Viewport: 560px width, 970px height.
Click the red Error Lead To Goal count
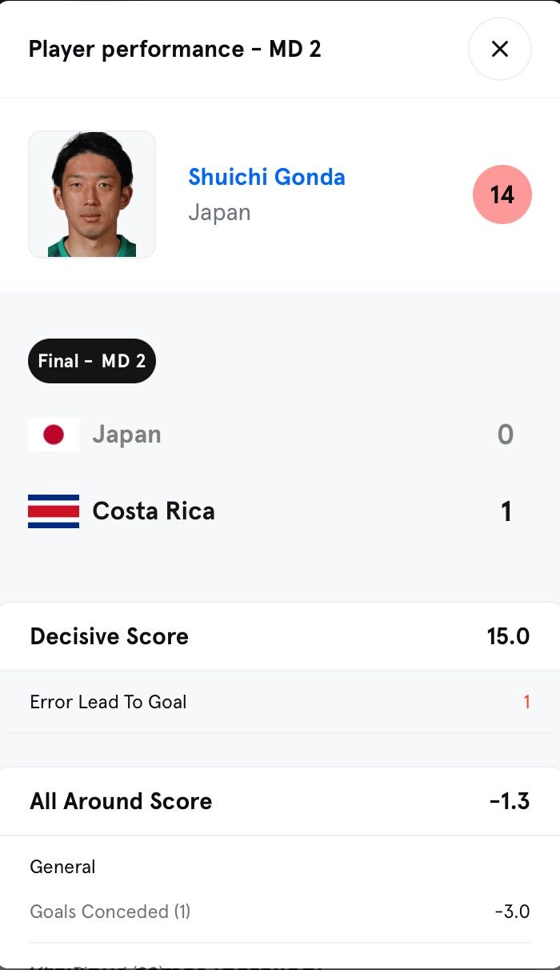[526, 702]
